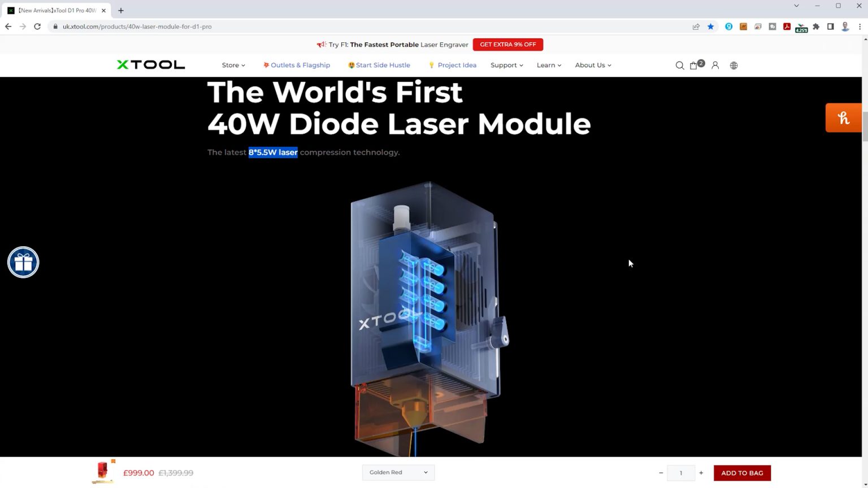Open the account profile icon
868x488 pixels.
click(x=715, y=66)
